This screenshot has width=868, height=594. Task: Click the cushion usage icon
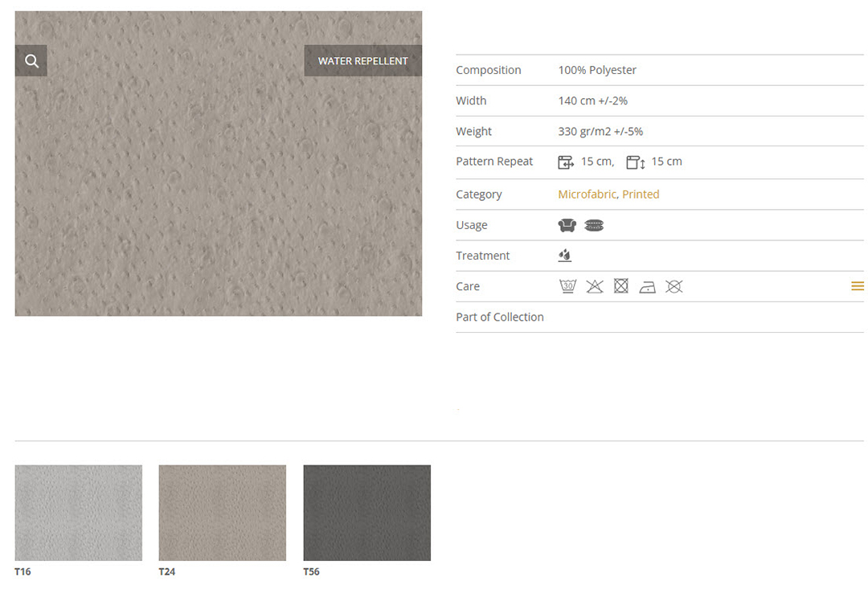[x=594, y=225]
